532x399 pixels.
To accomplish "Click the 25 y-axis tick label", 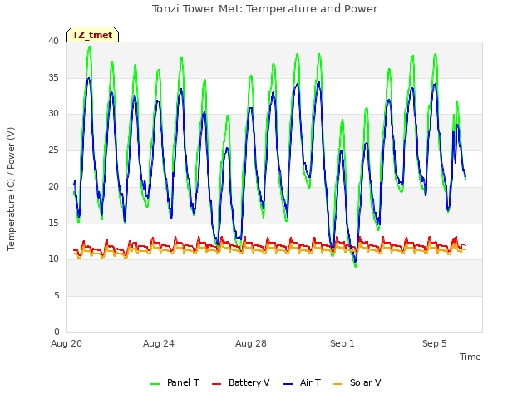I will [x=53, y=150].
